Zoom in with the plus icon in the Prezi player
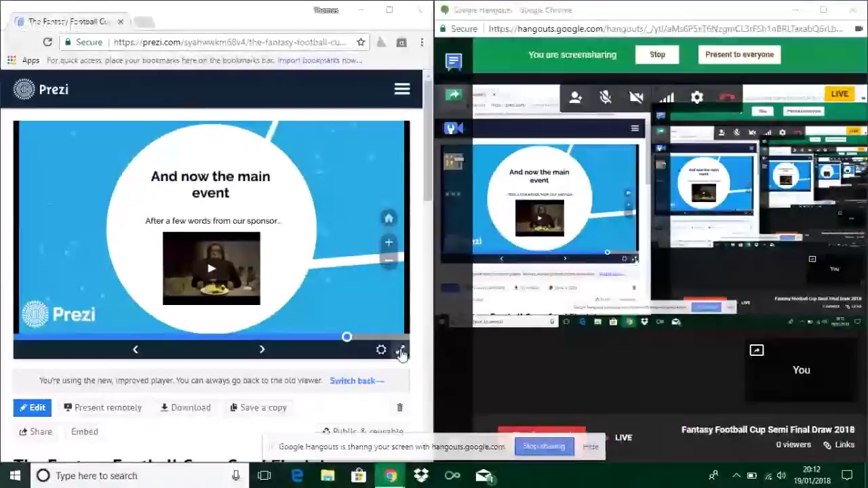 [389, 242]
